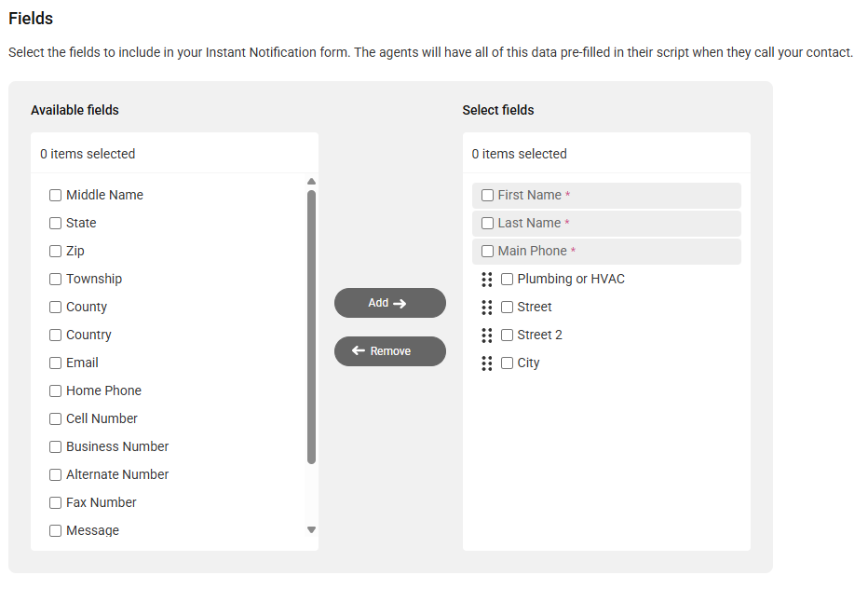868x589 pixels.
Task: Click the drag handle beside Plumbing or HVAC
Action: pyautogui.click(x=486, y=280)
